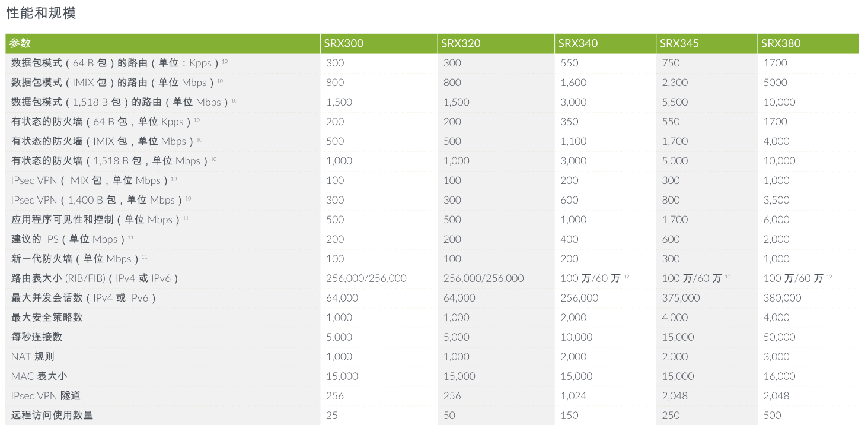Select the SRX340 IPsec VPN 隧道 value 1,024
The height and width of the screenshot is (425, 868).
(573, 396)
